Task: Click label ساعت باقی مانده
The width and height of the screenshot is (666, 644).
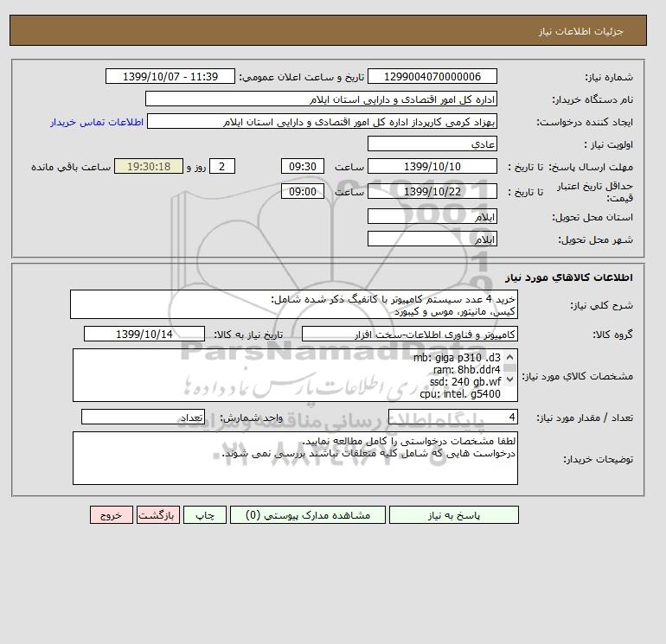Action: tap(71, 167)
